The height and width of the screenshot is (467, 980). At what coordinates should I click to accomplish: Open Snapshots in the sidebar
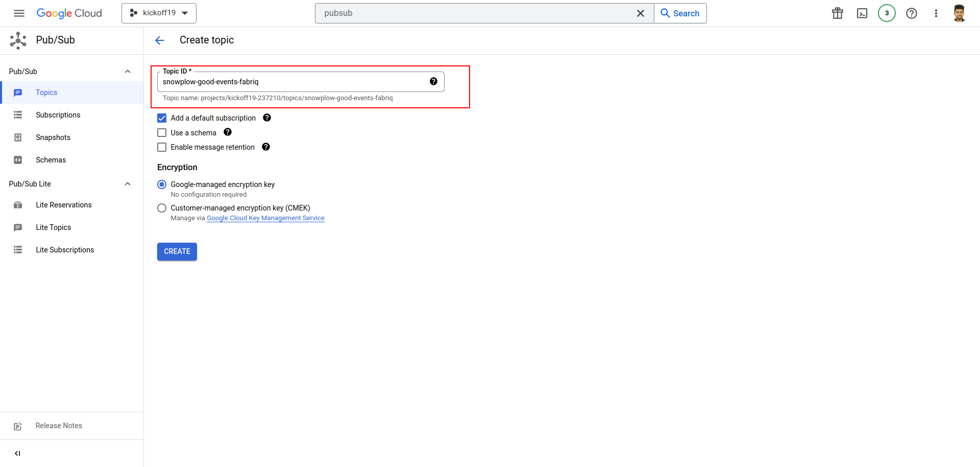click(x=72, y=137)
